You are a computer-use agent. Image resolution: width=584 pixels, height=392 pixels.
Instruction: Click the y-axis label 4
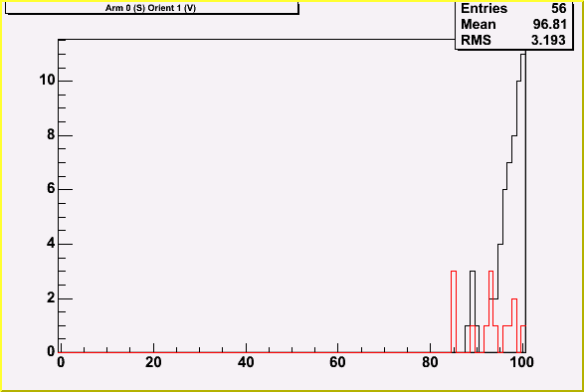[x=52, y=244]
